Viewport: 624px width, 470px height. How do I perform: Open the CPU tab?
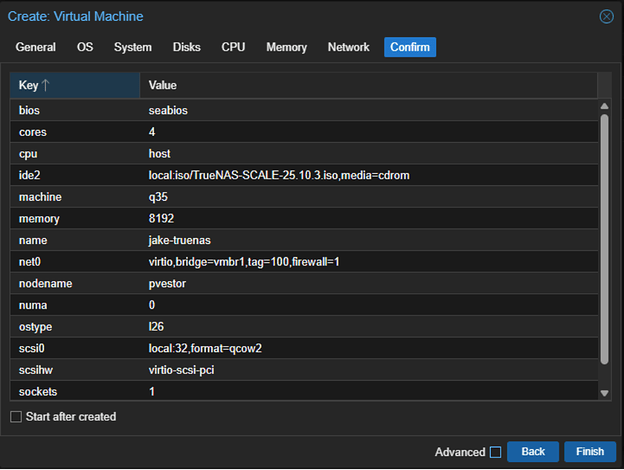(x=233, y=47)
